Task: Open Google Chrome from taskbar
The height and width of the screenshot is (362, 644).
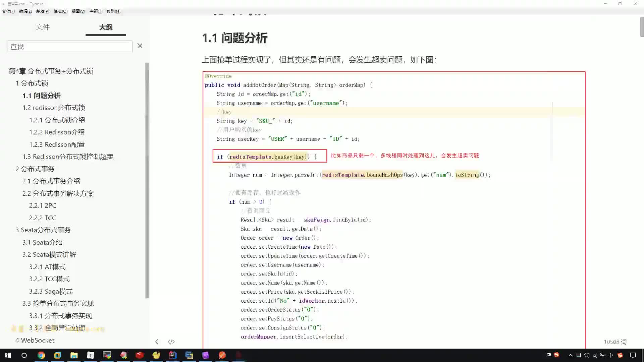Action: (41, 355)
